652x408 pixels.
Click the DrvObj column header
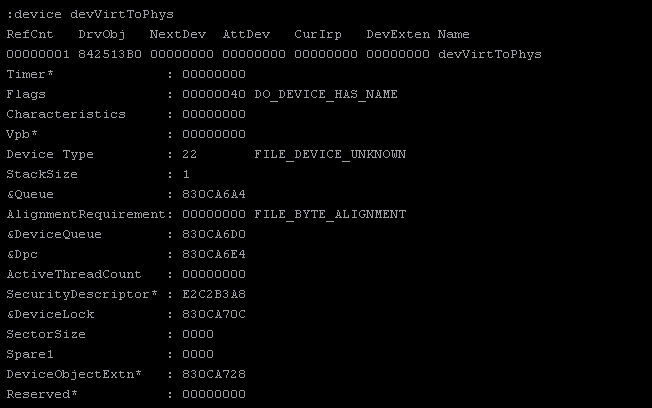pyautogui.click(x=102, y=34)
